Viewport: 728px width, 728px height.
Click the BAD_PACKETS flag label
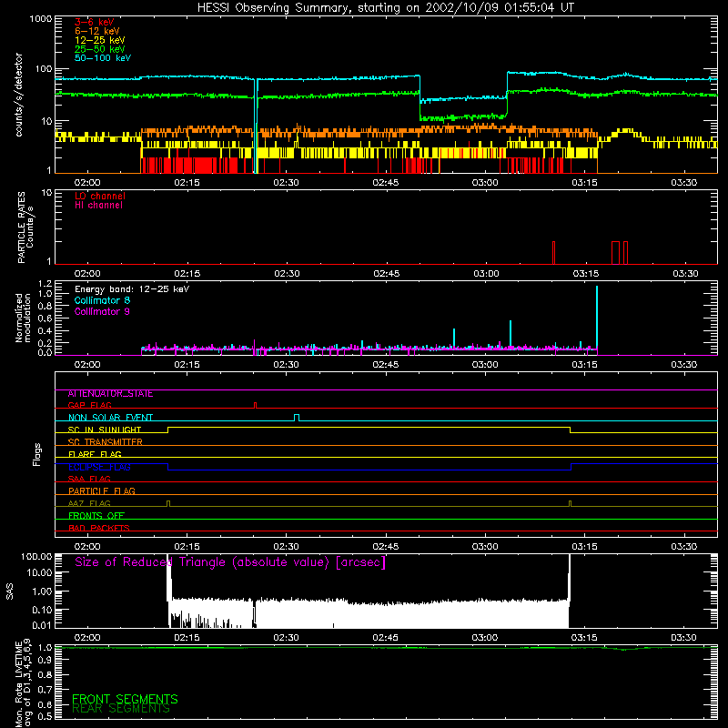click(x=99, y=528)
